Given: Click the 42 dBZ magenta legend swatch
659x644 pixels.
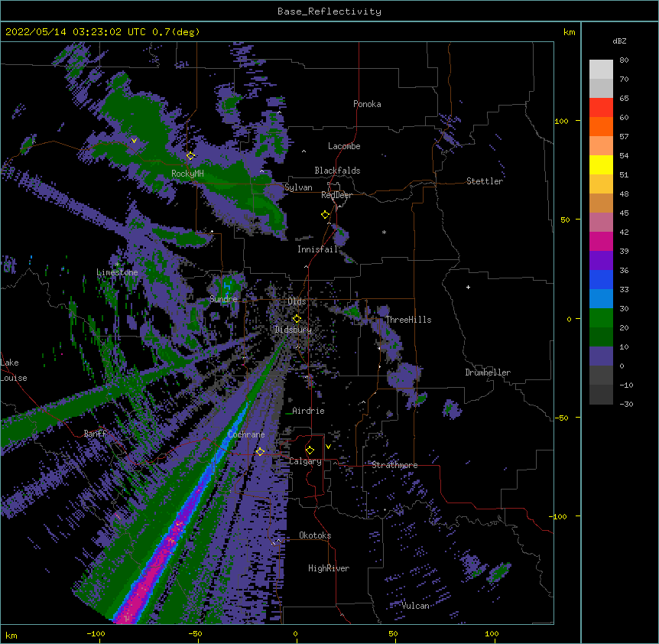Looking at the screenshot, I should click(x=601, y=241).
